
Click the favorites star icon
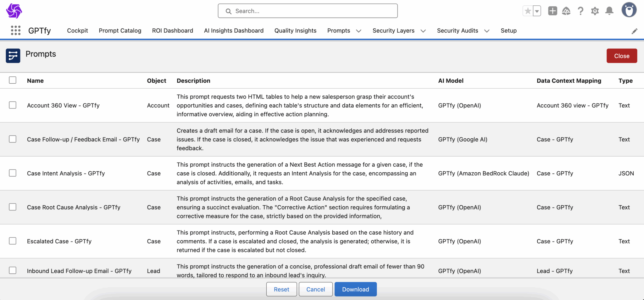pos(528,11)
